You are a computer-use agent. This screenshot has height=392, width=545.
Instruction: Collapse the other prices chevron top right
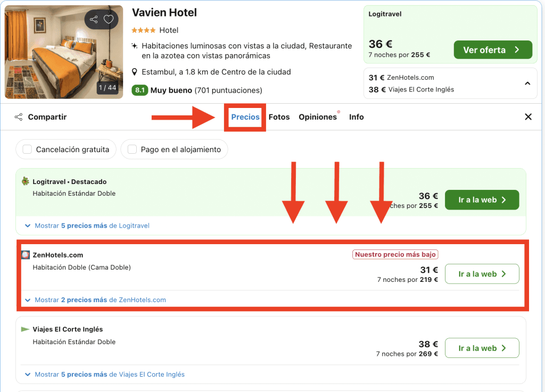527,84
